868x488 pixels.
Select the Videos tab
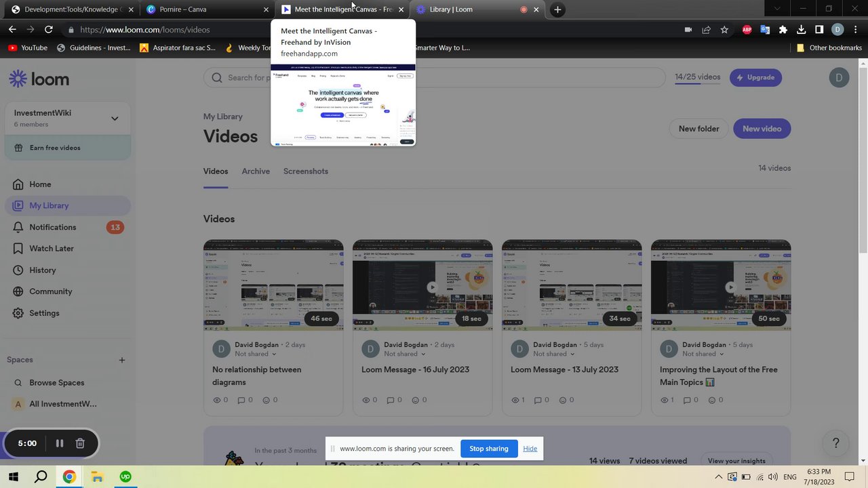coord(216,171)
